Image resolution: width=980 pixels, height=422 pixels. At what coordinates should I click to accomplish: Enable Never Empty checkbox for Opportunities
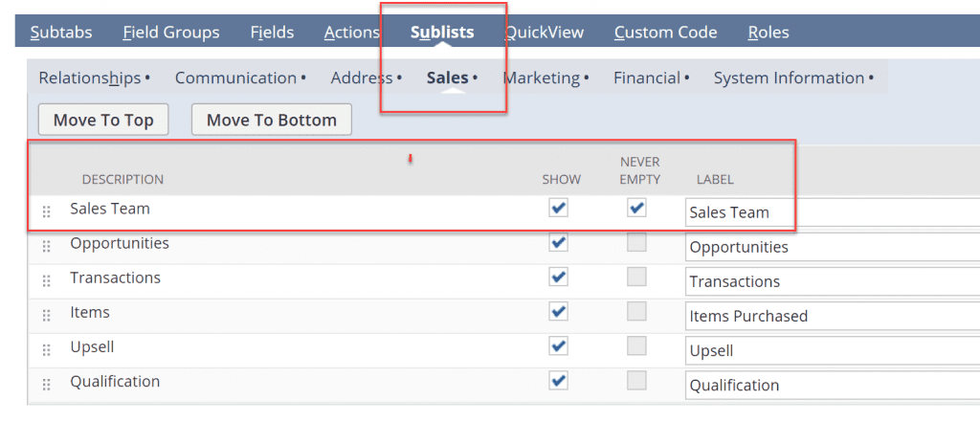coord(636,243)
